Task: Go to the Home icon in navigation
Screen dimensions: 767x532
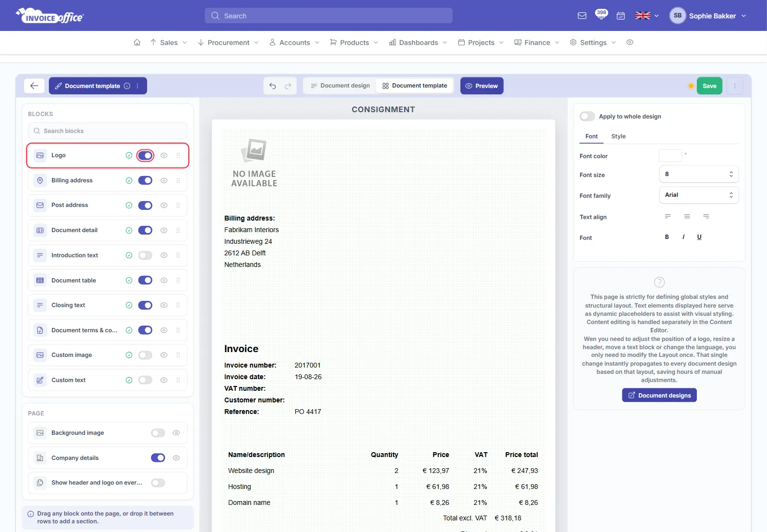Action: (x=137, y=43)
